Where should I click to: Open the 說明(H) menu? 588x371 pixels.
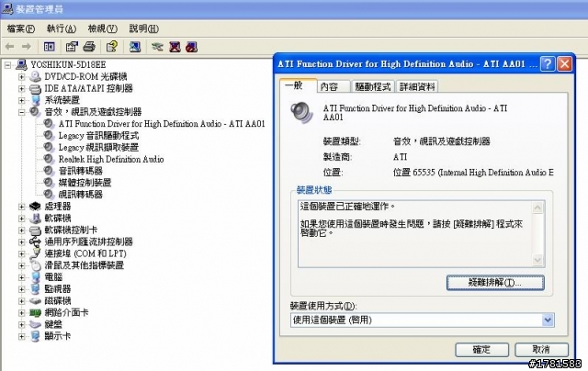point(143,28)
